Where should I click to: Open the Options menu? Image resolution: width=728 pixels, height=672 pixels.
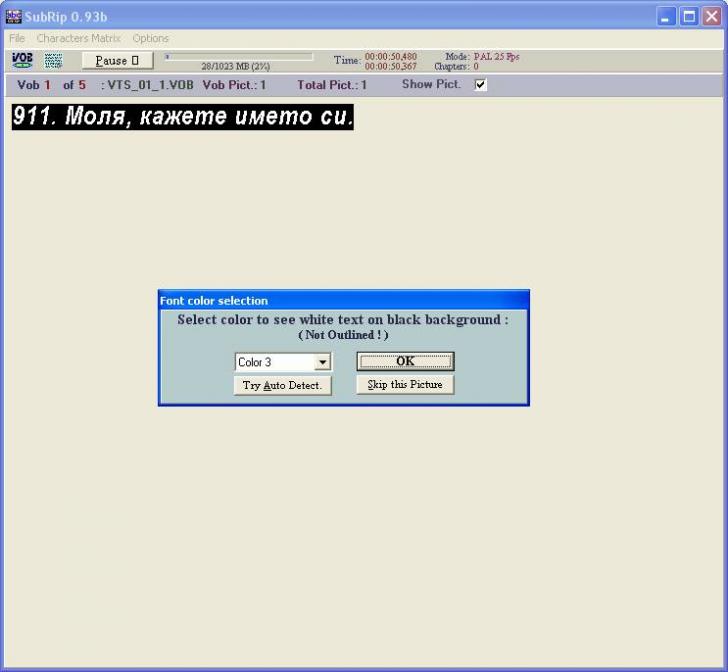(150, 38)
